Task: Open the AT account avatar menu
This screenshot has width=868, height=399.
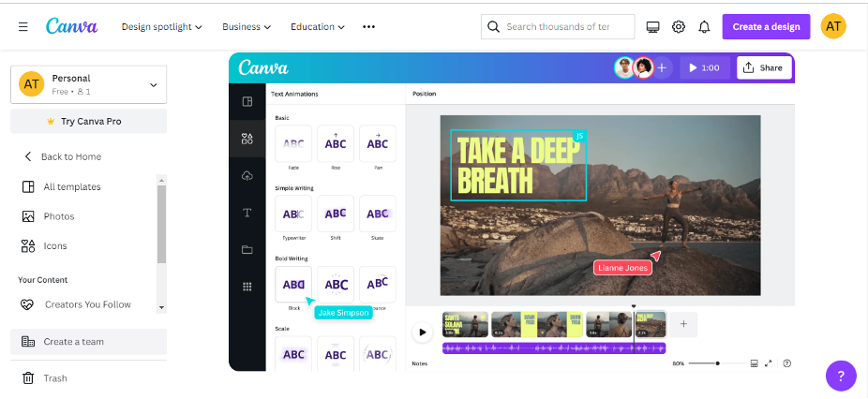Action: pos(833,26)
